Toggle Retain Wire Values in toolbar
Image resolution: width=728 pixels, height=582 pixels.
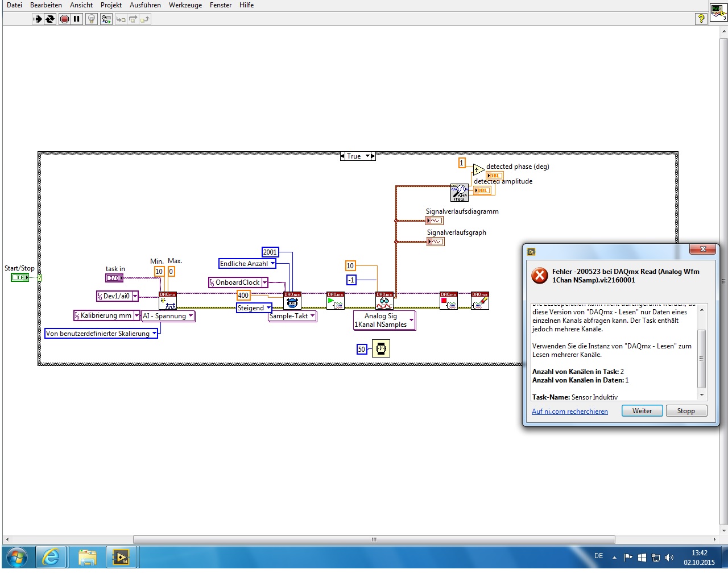(106, 19)
